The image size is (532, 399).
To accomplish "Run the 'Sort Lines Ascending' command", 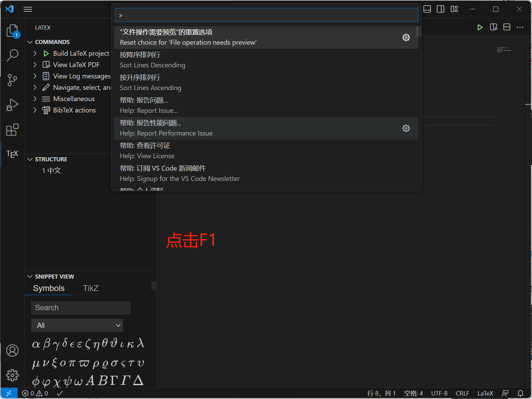I will tap(266, 83).
